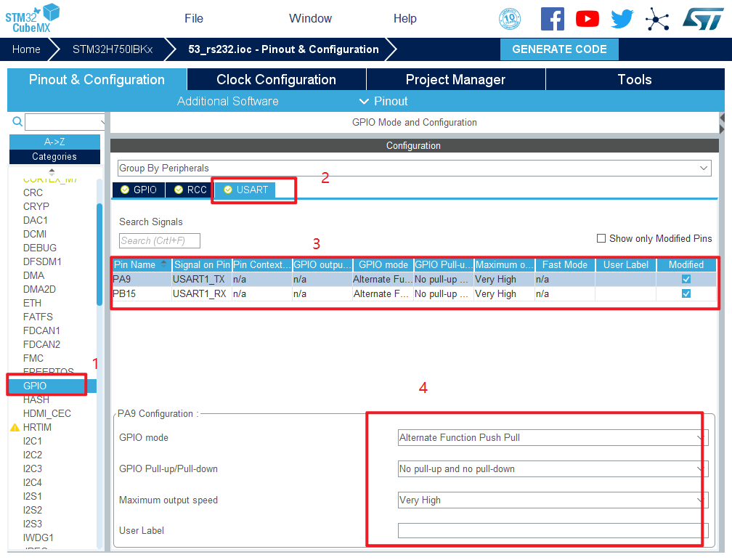The image size is (732, 560).
Task: Click the 10-year anniversary badge icon
Action: click(x=510, y=19)
